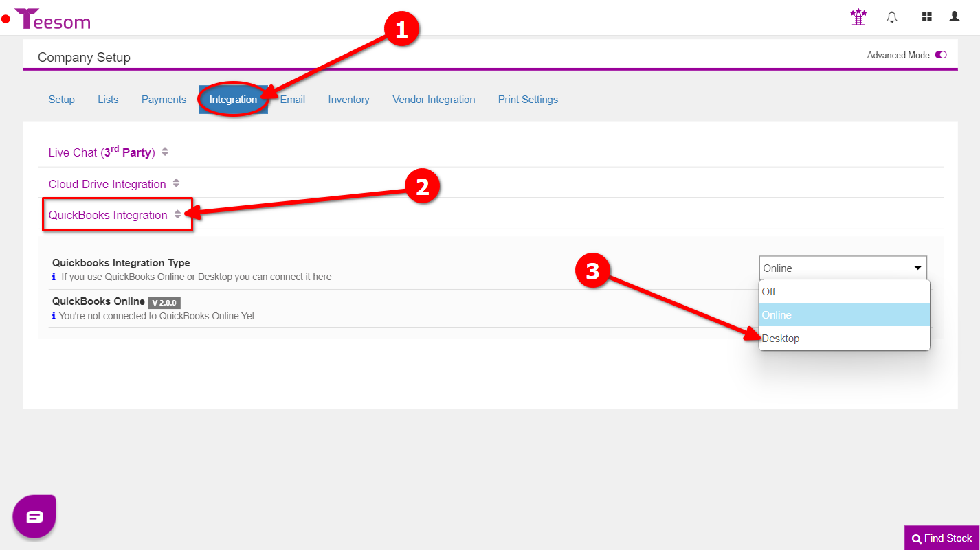
Task: Open the notifications bell
Action: click(x=892, y=17)
